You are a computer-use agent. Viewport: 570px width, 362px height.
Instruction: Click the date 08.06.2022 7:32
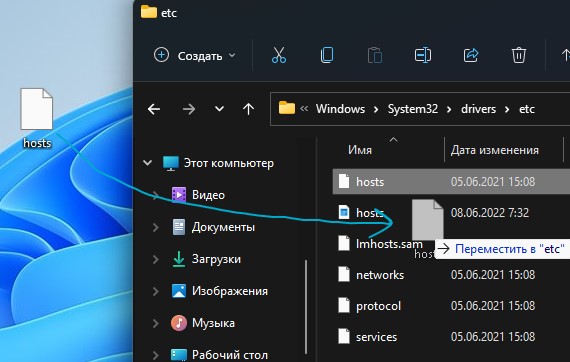click(x=490, y=213)
